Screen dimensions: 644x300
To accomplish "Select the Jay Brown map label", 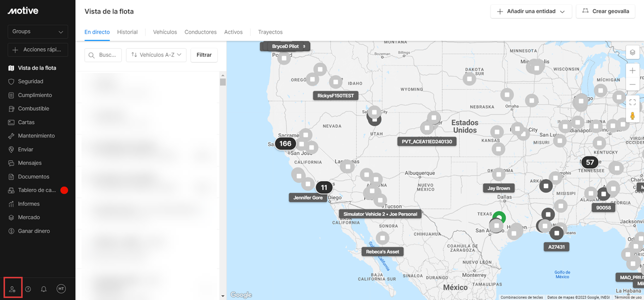I will [499, 188].
